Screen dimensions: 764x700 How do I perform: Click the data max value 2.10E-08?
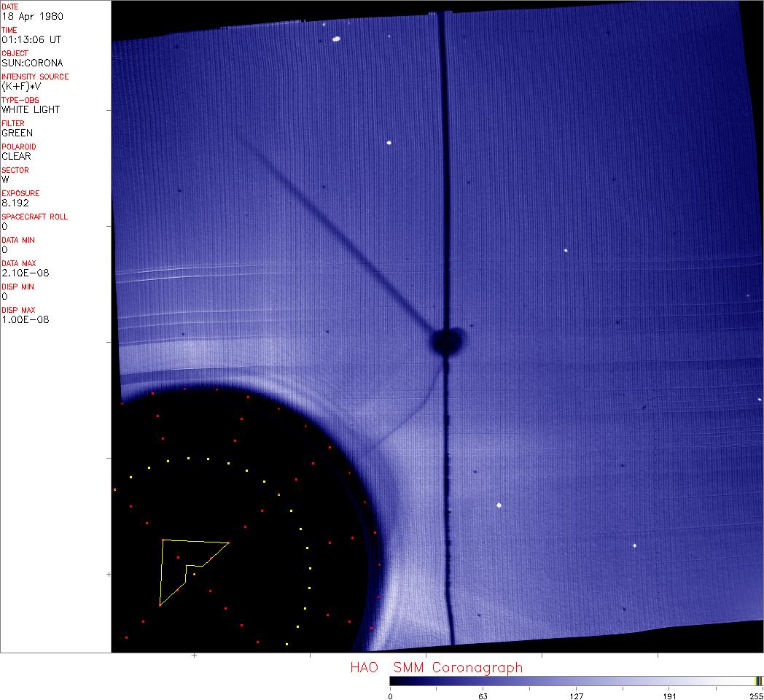pos(26,273)
